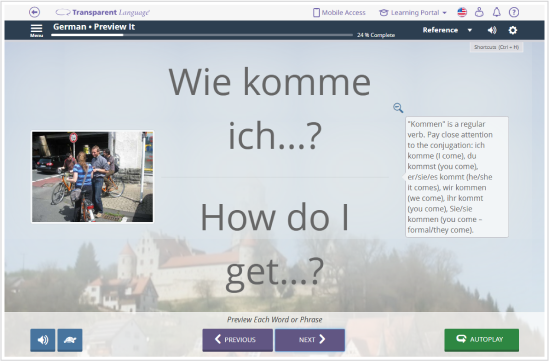The width and height of the screenshot is (549, 361).
Task: Play phrase audio speaker button
Action: click(x=43, y=340)
